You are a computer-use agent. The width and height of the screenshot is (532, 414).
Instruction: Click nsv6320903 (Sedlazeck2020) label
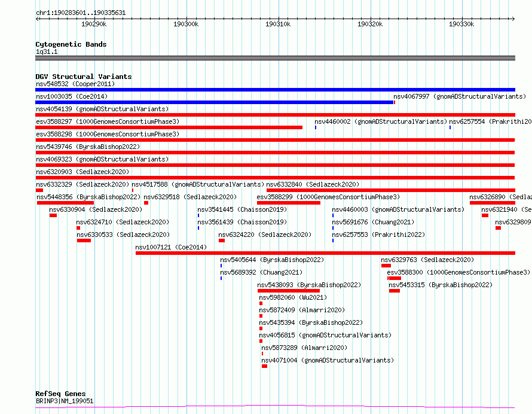point(82,172)
